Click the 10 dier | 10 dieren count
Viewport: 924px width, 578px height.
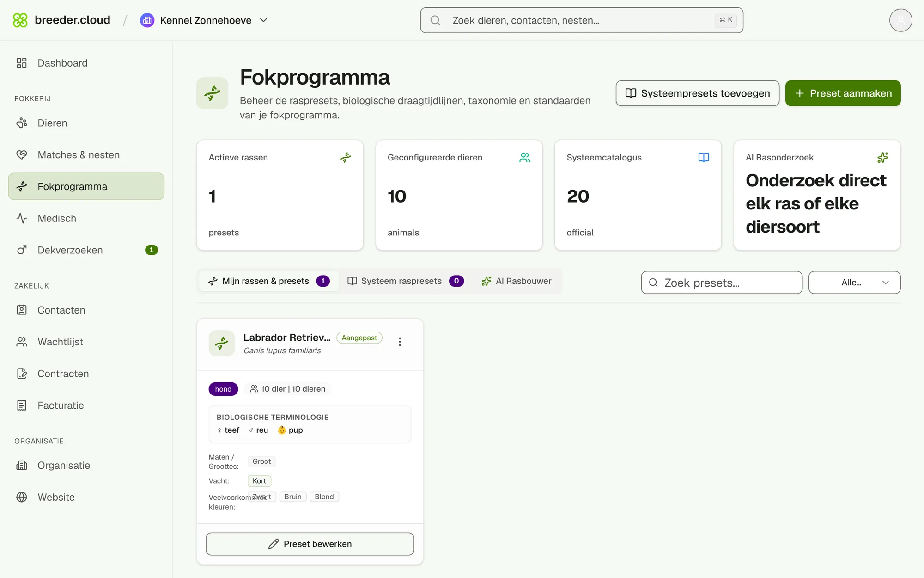287,389
